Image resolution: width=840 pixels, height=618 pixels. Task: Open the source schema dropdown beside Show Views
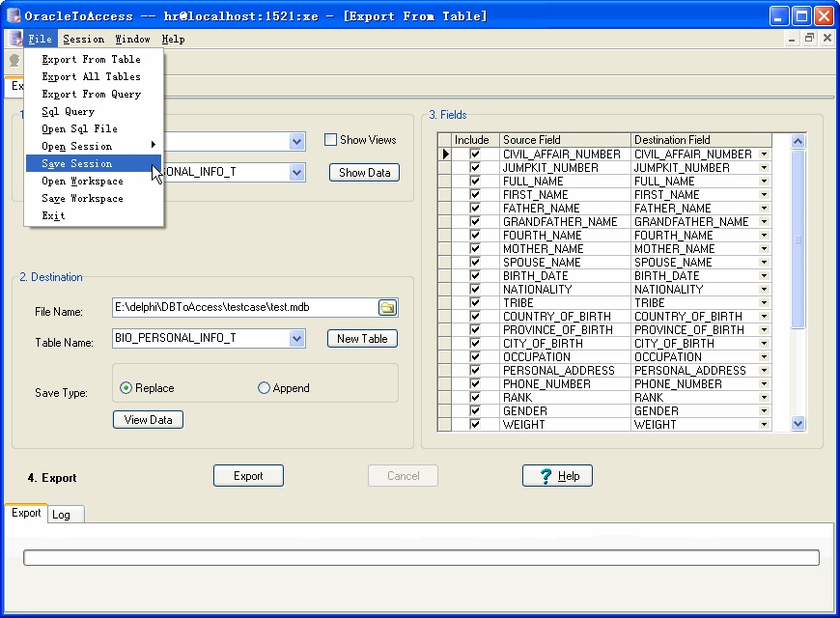[x=296, y=142]
